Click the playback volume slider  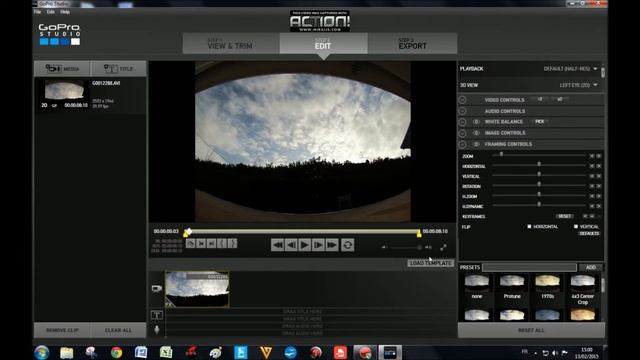click(x=405, y=247)
